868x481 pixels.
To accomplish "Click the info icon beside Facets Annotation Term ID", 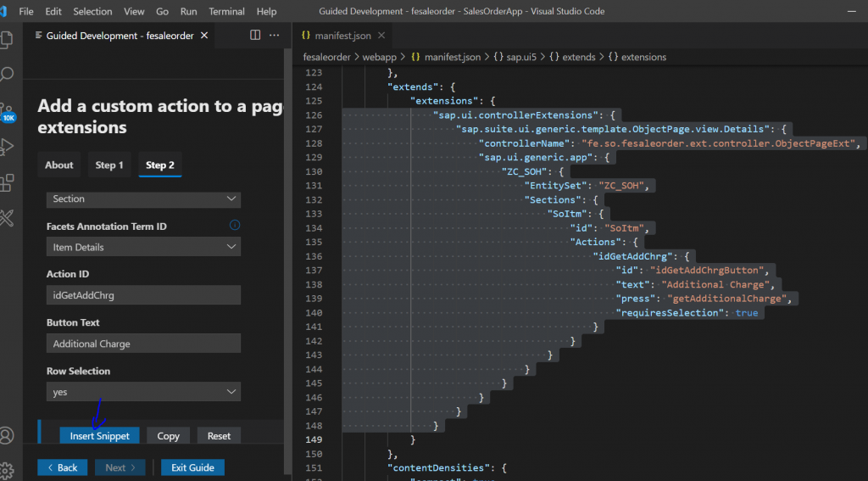I will coord(235,225).
